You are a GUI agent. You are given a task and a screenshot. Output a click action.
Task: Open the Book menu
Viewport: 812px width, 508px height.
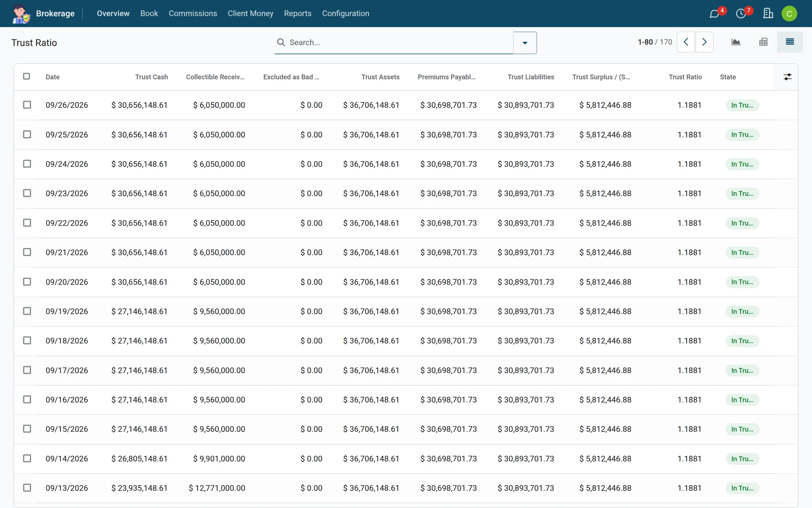[x=149, y=14]
